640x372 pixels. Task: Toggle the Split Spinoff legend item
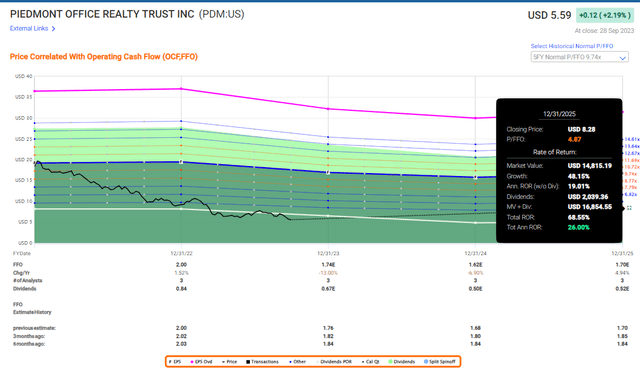[440, 362]
